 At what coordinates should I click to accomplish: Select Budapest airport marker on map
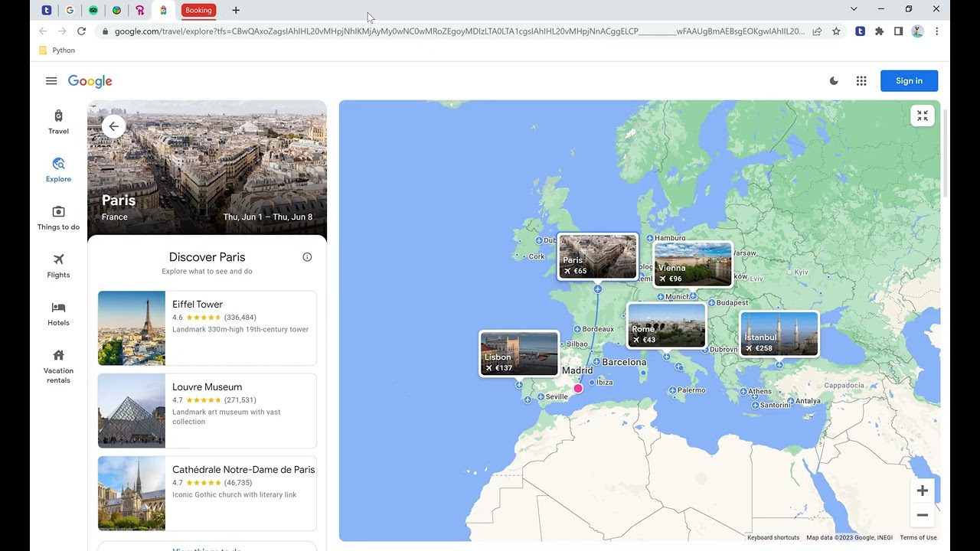click(x=711, y=303)
